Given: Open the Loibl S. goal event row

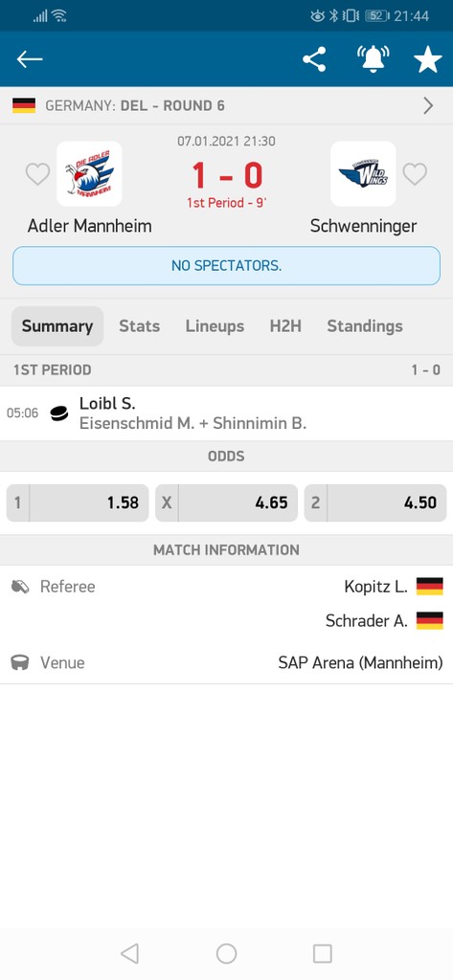Looking at the screenshot, I should point(226,413).
